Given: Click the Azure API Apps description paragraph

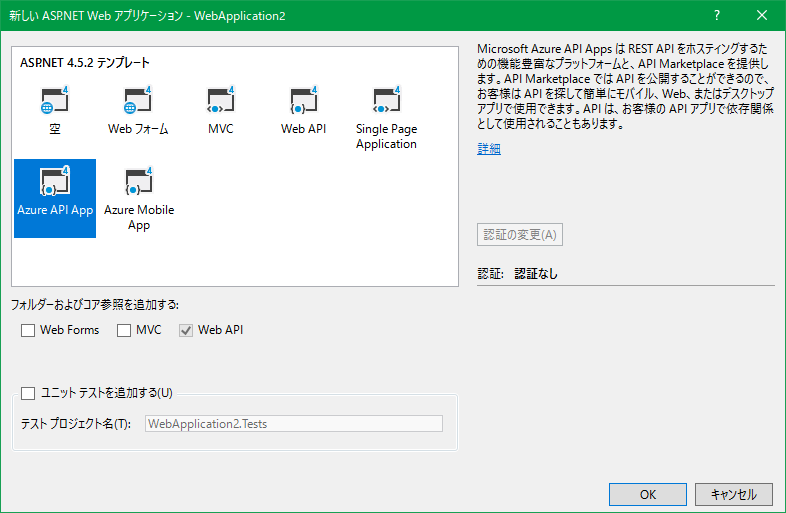Looking at the screenshot, I should 625,86.
